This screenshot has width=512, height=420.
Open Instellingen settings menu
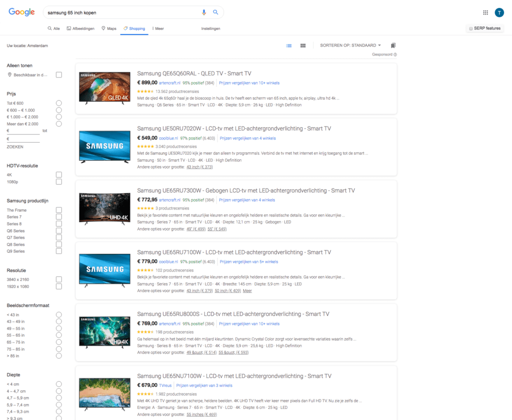coord(210,28)
